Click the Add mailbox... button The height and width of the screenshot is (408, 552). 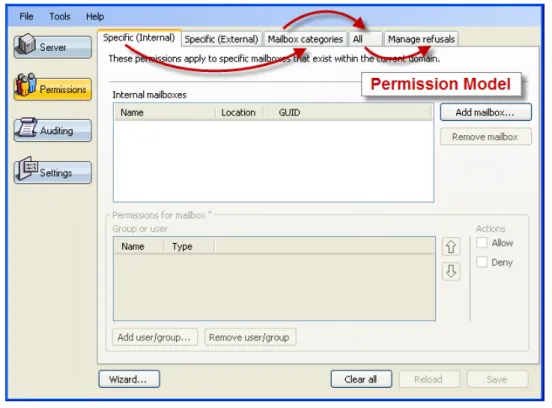tap(485, 112)
